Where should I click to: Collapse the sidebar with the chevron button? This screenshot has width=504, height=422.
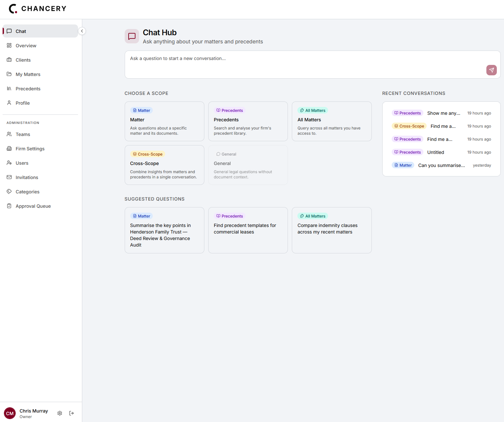pyautogui.click(x=82, y=31)
